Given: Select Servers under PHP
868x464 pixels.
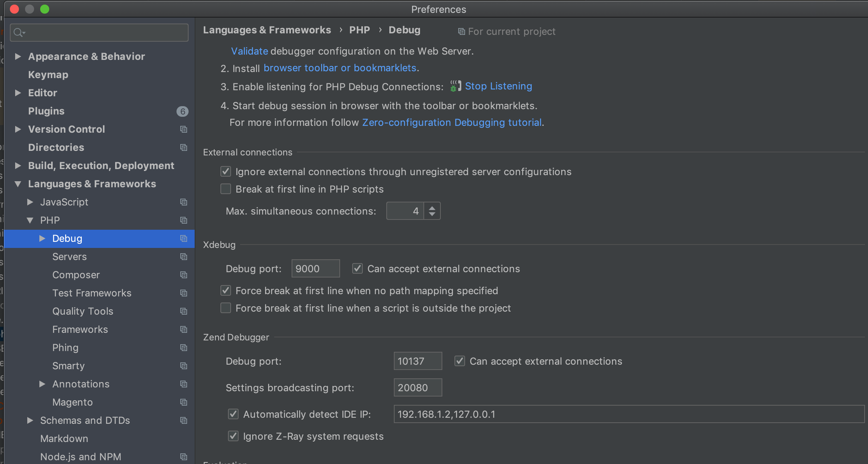Looking at the screenshot, I should pyautogui.click(x=70, y=257).
